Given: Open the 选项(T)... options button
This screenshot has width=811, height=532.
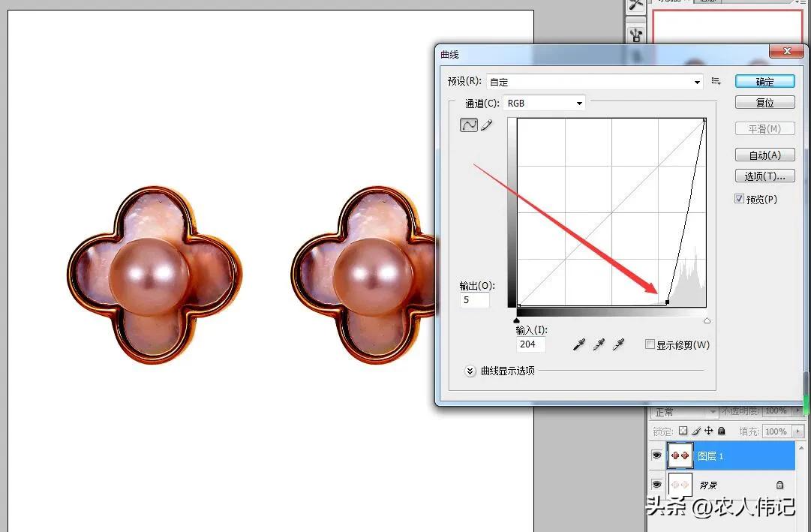Looking at the screenshot, I should tap(764, 176).
